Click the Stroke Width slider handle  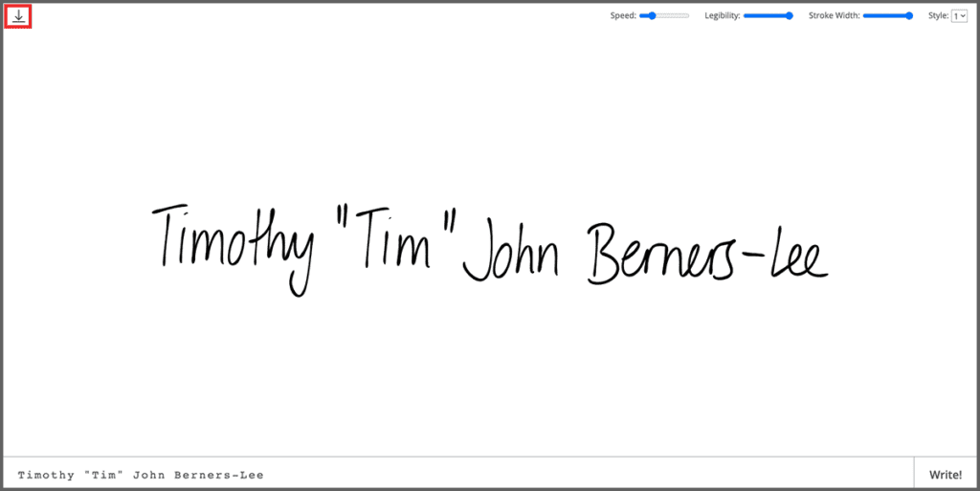tap(908, 16)
